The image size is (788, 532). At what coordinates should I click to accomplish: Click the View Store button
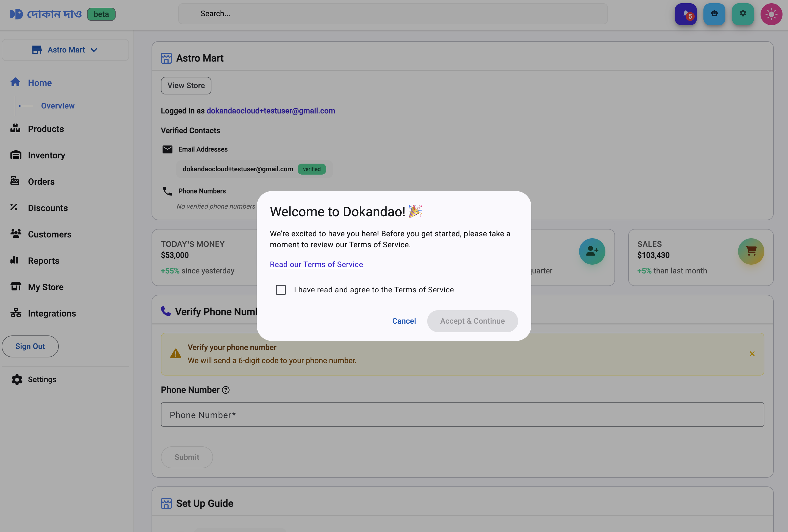pos(186,85)
